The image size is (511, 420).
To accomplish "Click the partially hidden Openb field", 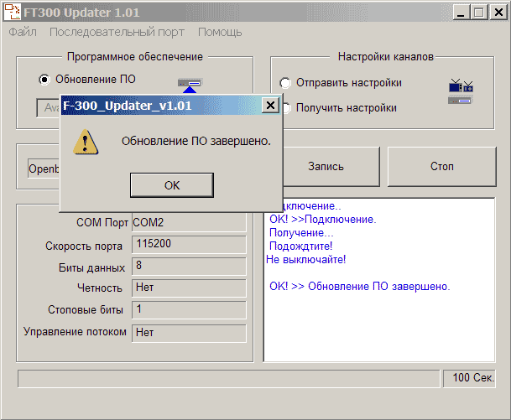I will click(x=44, y=169).
